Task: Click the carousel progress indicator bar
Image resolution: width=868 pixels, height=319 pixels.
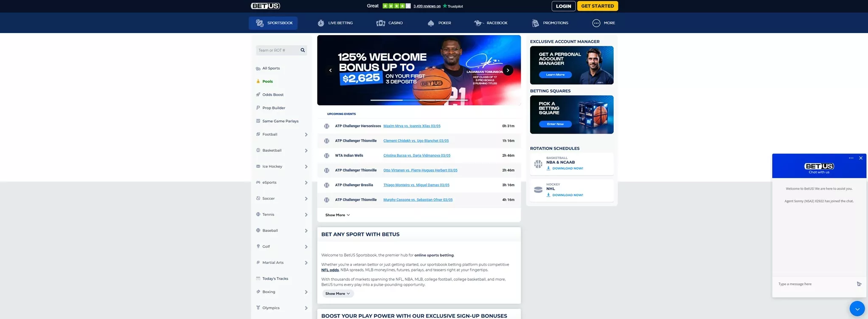Action: 419,100
